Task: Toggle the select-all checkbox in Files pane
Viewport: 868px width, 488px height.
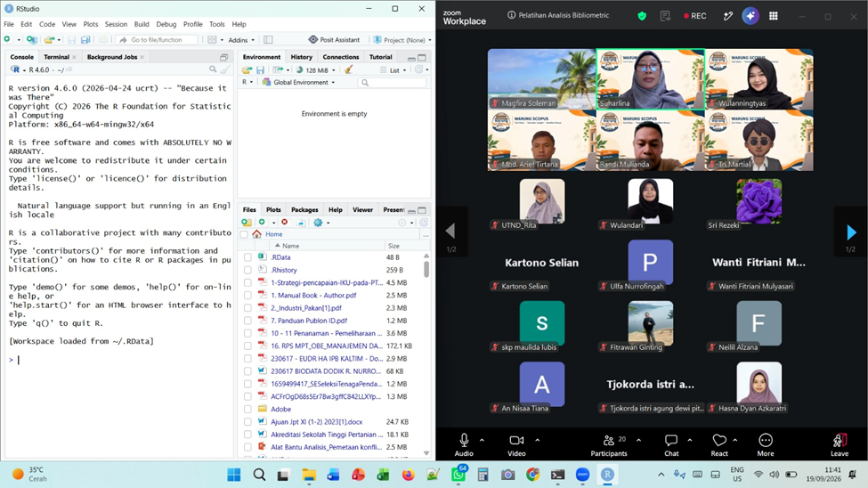Action: click(244, 234)
